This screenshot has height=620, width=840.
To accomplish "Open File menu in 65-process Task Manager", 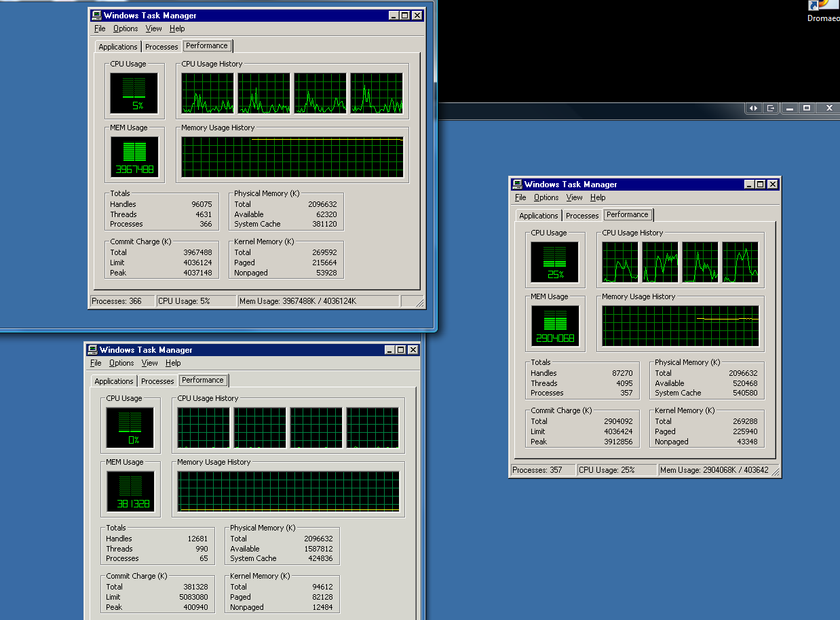I will pyautogui.click(x=96, y=363).
